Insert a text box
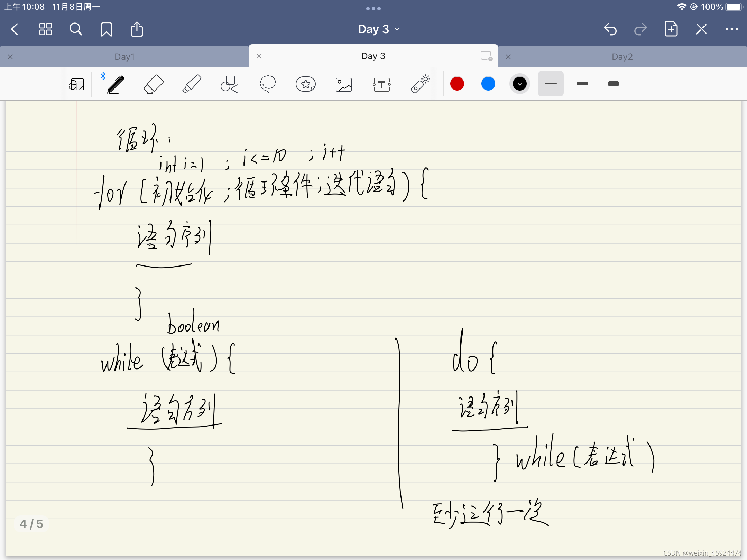 click(381, 85)
